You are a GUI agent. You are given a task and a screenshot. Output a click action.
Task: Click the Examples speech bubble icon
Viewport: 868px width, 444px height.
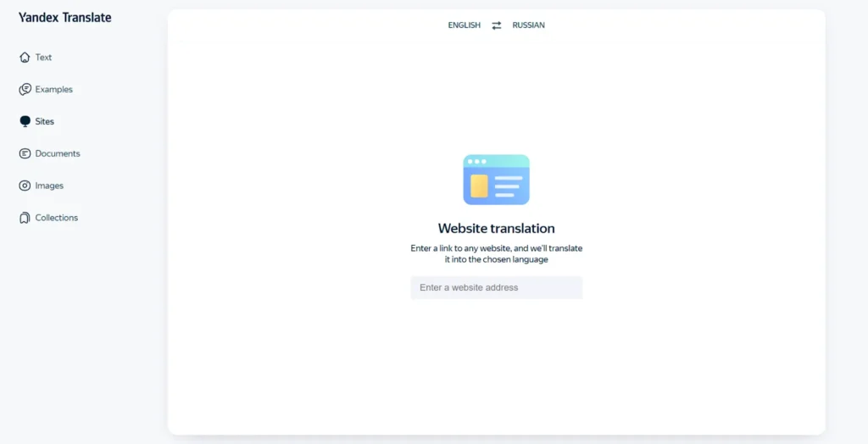[x=25, y=89]
